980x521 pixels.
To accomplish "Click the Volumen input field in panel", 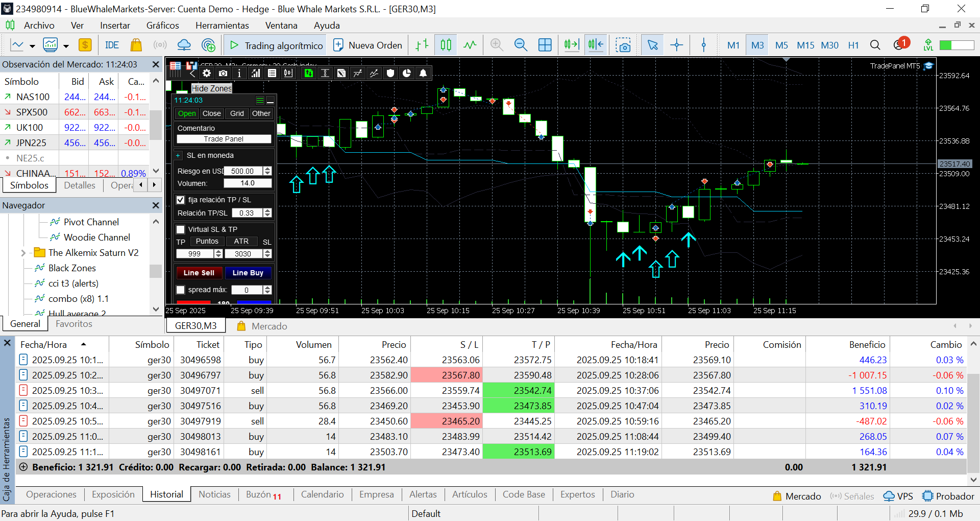I will click(x=248, y=183).
